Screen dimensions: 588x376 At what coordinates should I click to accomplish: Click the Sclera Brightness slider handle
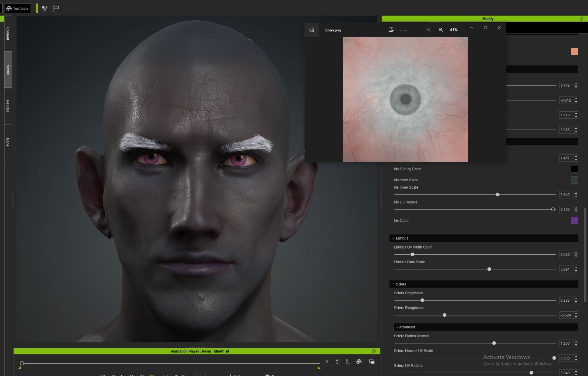(x=422, y=300)
